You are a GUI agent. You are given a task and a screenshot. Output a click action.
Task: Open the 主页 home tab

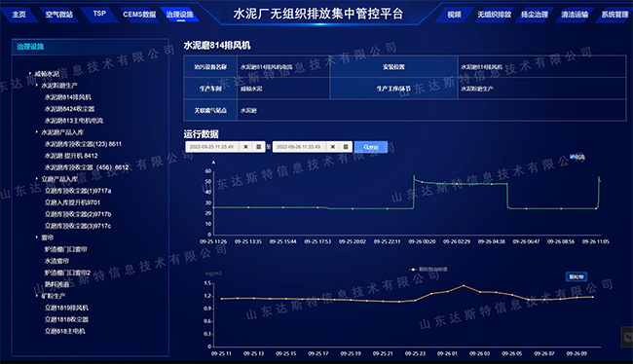point(19,15)
